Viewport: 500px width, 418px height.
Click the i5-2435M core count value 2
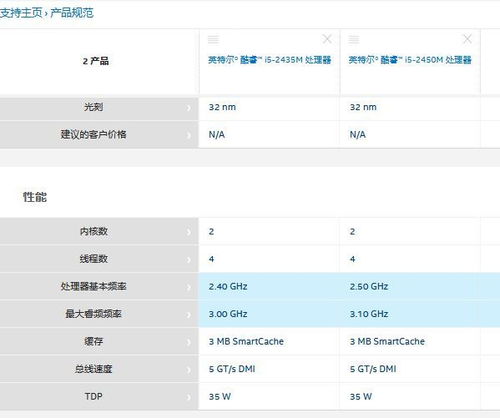(211, 232)
